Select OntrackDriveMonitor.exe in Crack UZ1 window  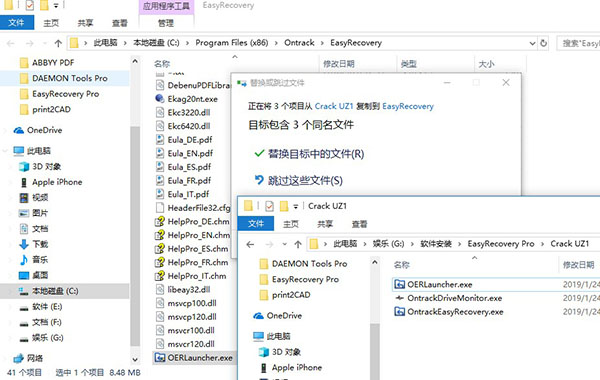point(454,298)
